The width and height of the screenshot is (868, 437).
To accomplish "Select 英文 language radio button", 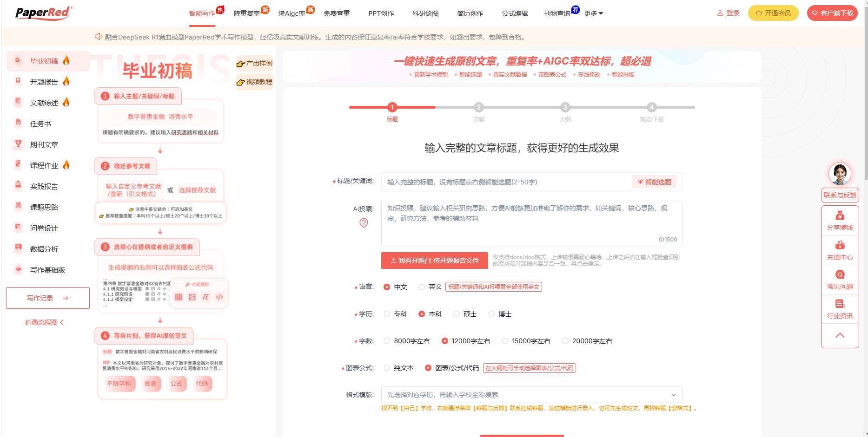I will tap(422, 287).
